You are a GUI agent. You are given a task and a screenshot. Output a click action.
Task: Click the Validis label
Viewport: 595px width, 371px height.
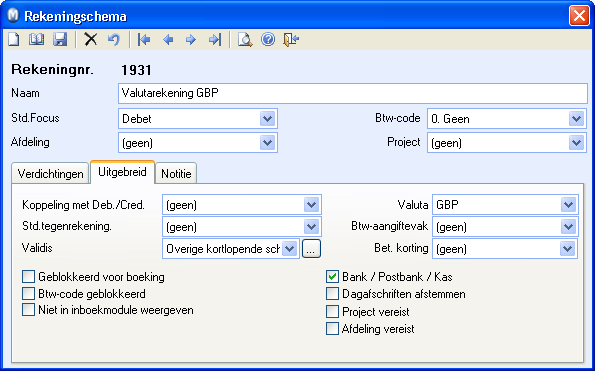(37, 248)
